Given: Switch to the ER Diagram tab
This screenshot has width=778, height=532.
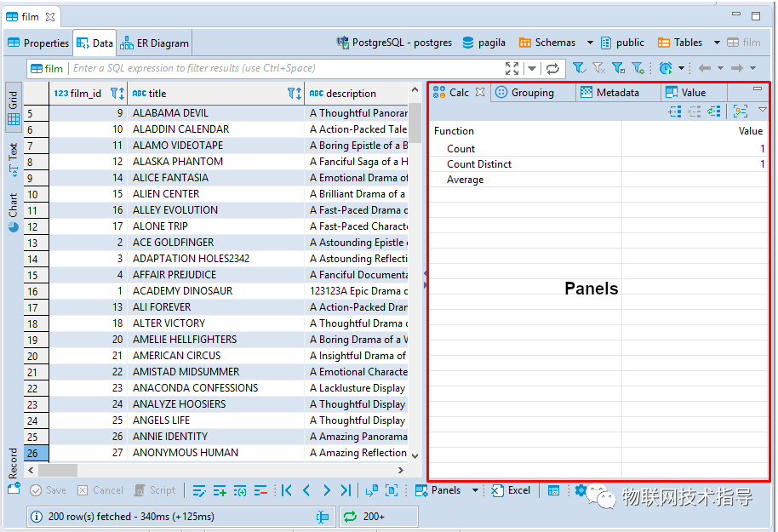Looking at the screenshot, I should pos(155,43).
